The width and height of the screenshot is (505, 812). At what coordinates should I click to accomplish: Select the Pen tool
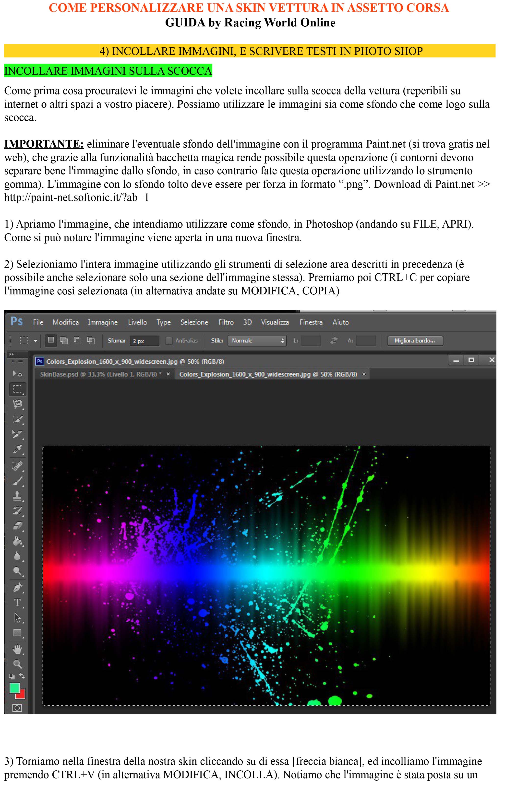[x=17, y=587]
